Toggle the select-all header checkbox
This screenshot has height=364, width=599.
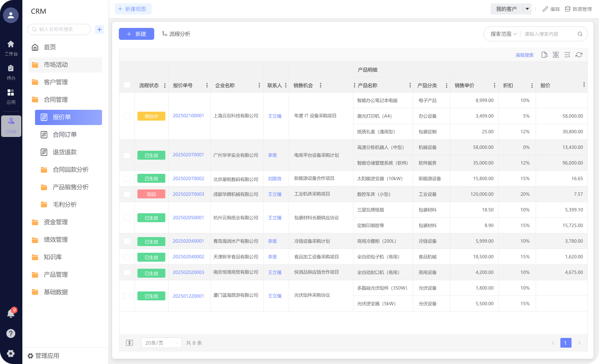127,85
